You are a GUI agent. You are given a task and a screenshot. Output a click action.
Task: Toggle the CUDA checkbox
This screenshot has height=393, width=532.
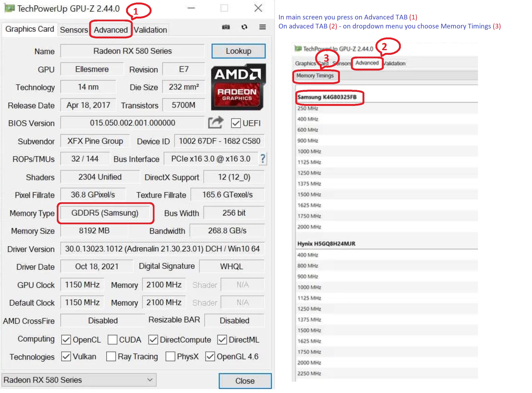click(112, 340)
